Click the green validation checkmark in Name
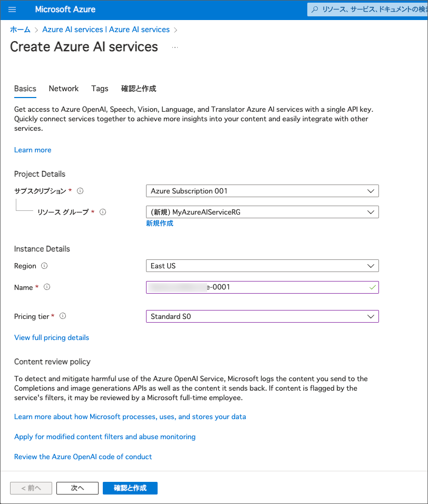 [x=373, y=287]
